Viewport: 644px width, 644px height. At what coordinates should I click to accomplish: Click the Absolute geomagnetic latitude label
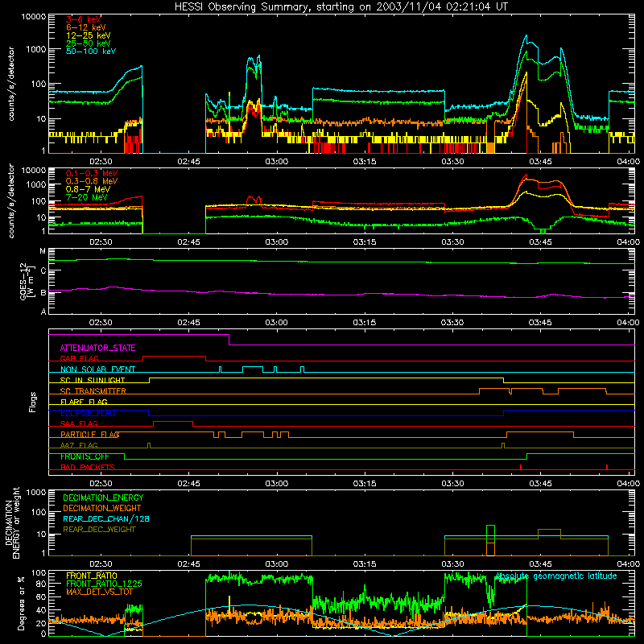[x=556, y=576]
